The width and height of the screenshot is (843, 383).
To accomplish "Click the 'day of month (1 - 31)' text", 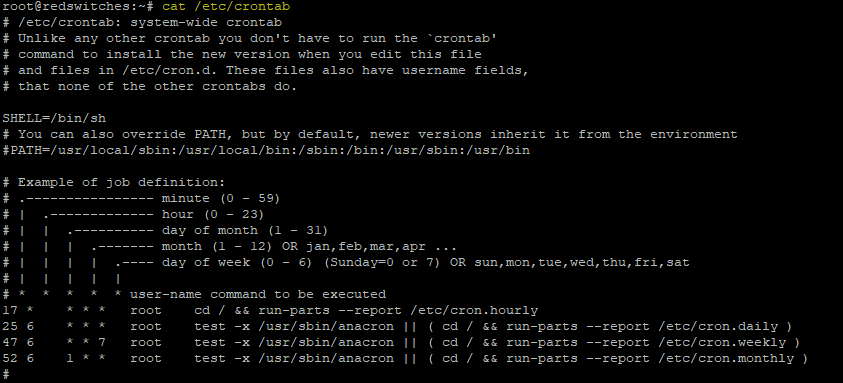I will [245, 230].
